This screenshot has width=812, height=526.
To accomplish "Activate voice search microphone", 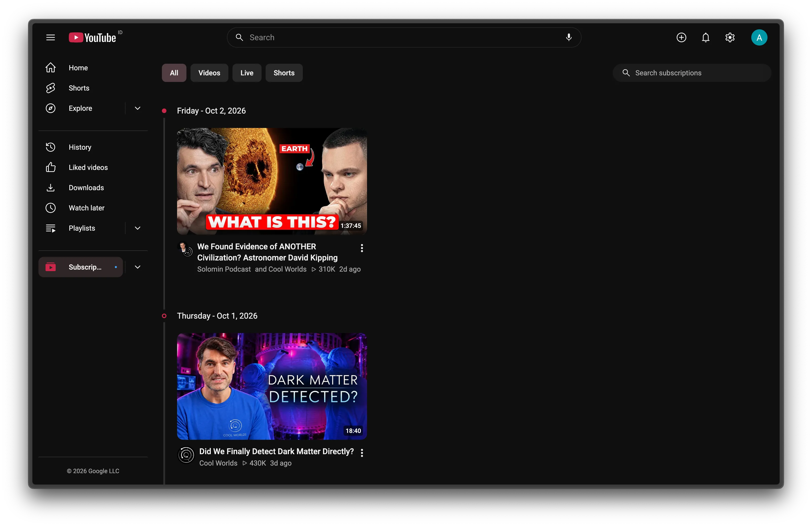I will click(x=568, y=37).
